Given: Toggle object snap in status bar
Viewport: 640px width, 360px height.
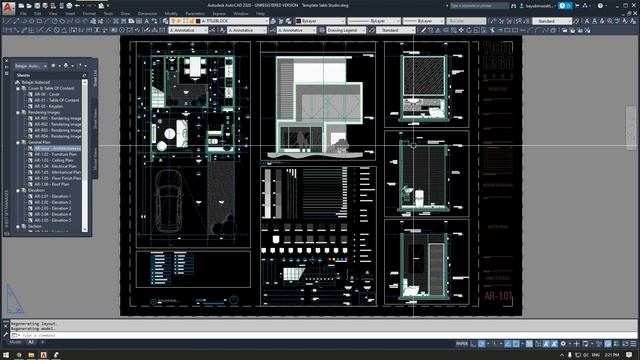Looking at the screenshot, I should (x=516, y=344).
